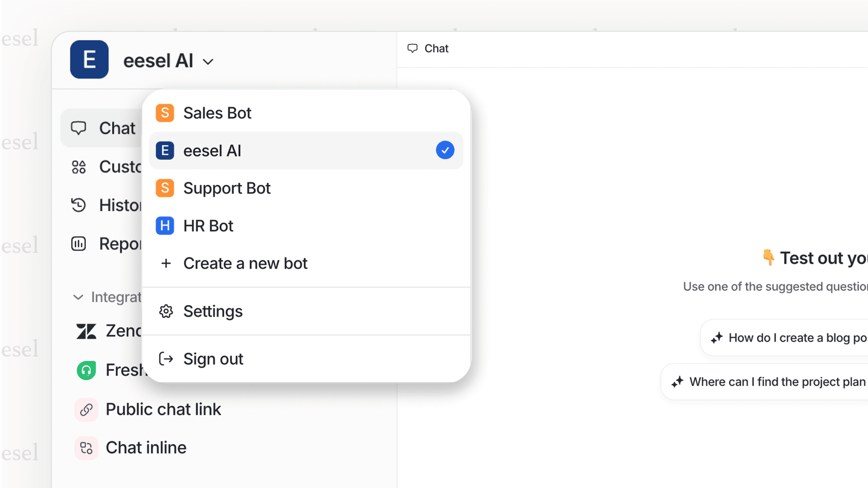Click the Customize grid icon

tap(79, 166)
